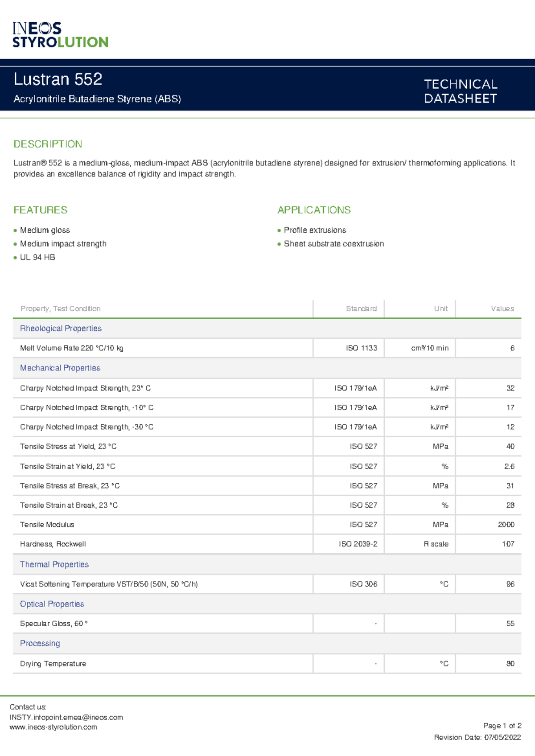Screen dimensions: 535x756
Task: Open the www.ineos-styrolution.com website link
Action: tap(53, 727)
